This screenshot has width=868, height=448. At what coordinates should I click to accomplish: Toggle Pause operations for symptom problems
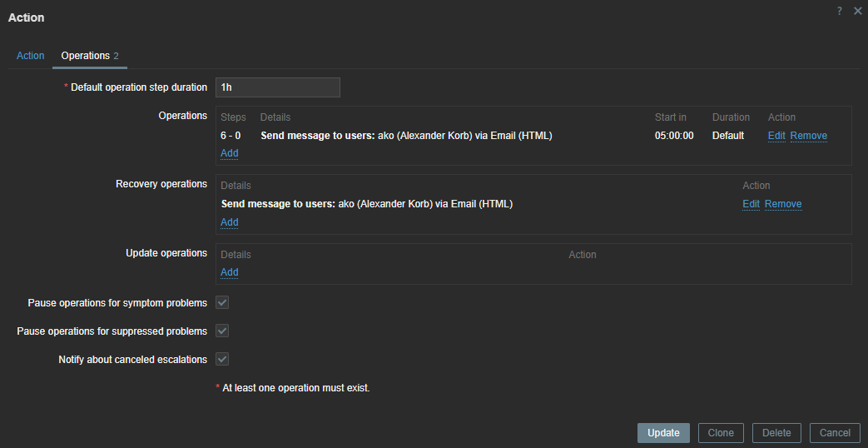tap(222, 302)
